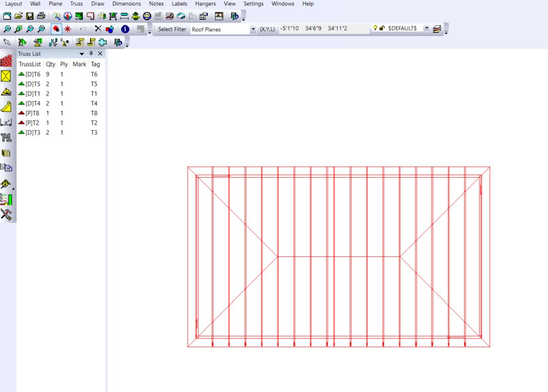Click the dimension tool in left sidebar
This screenshot has width=548, height=392.
point(7,122)
